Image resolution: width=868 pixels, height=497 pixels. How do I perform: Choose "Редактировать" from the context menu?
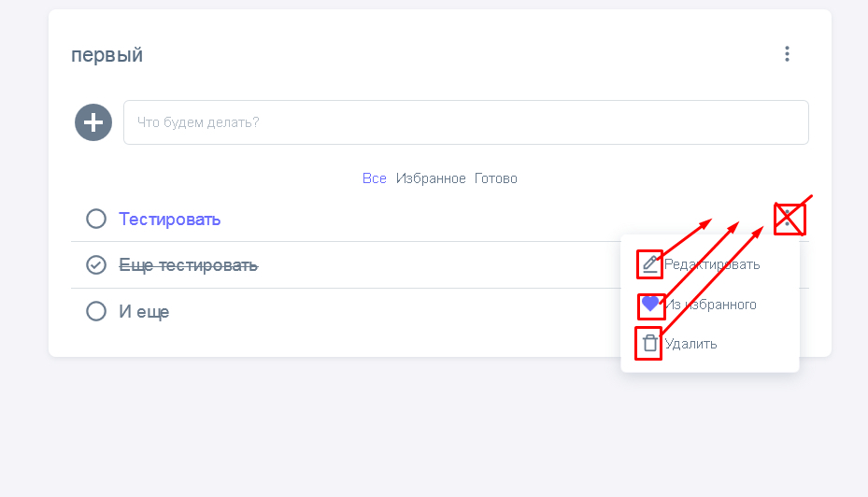[712, 264]
